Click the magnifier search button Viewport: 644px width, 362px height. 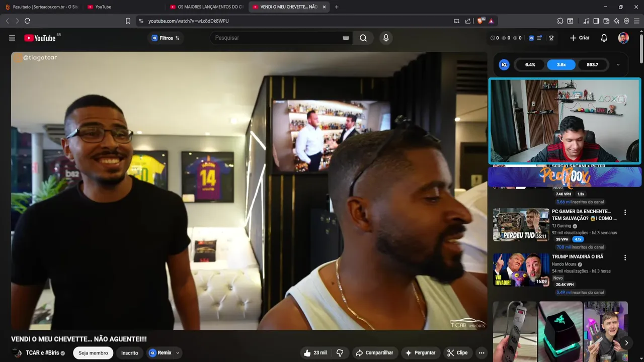tap(363, 38)
